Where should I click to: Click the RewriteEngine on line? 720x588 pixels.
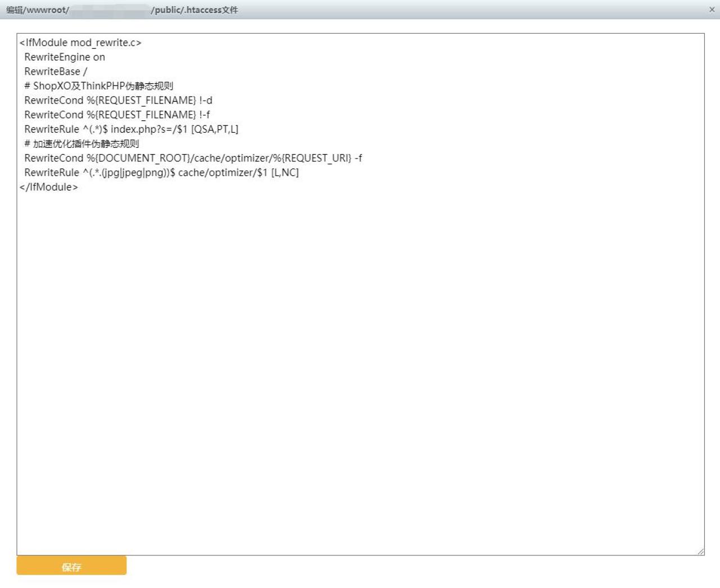tap(65, 57)
